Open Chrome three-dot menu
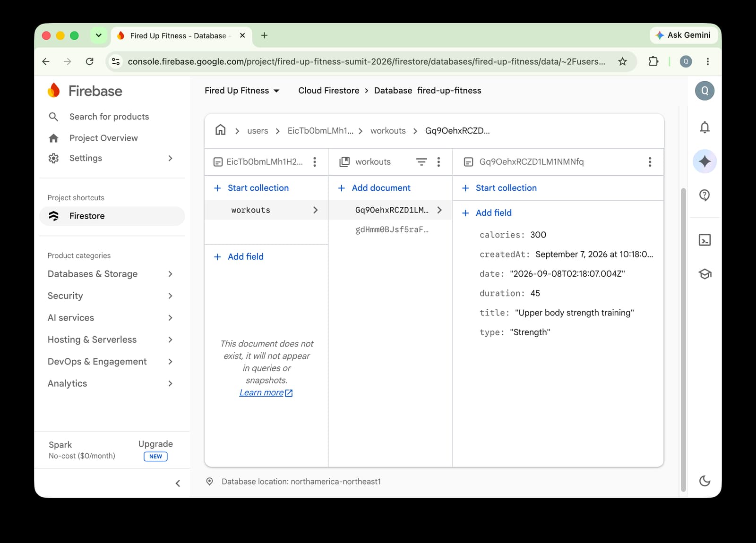This screenshot has width=756, height=543. click(707, 61)
